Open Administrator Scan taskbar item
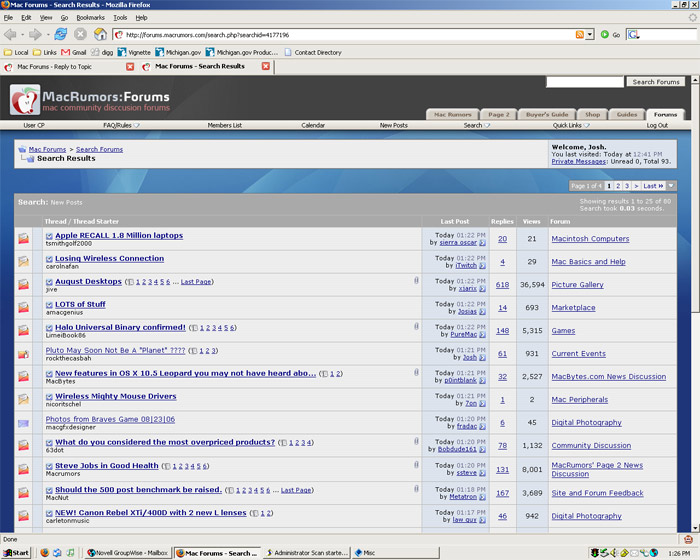This screenshot has height=560, width=700. (x=307, y=553)
